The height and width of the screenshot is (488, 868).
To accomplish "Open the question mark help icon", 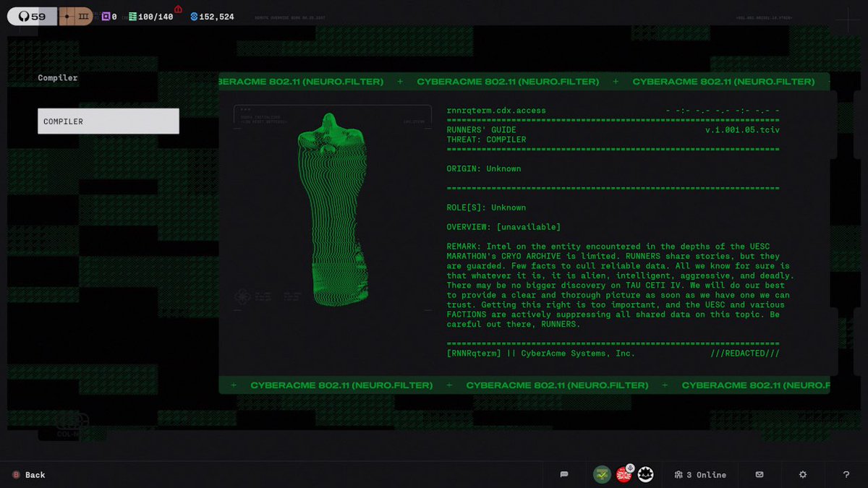I will (x=846, y=475).
